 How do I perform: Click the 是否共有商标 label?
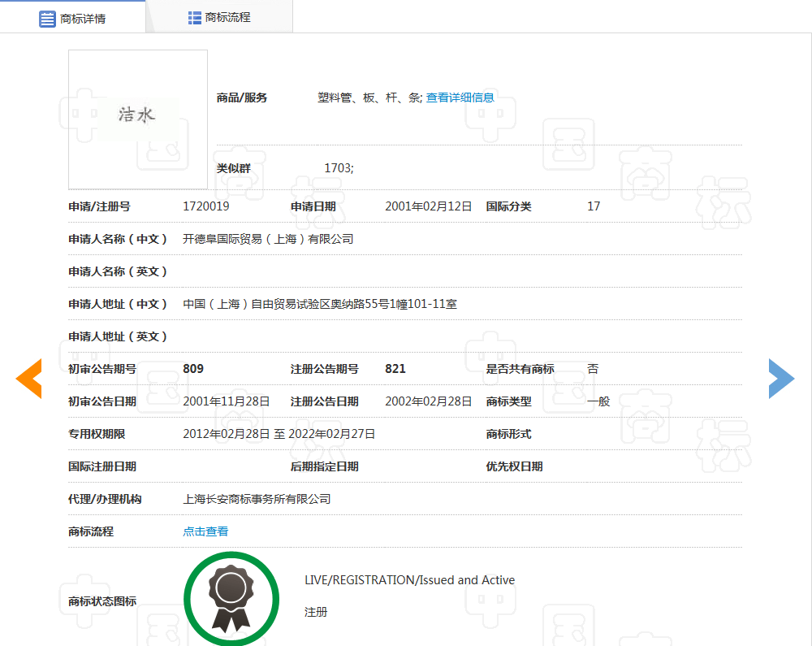[x=520, y=369]
